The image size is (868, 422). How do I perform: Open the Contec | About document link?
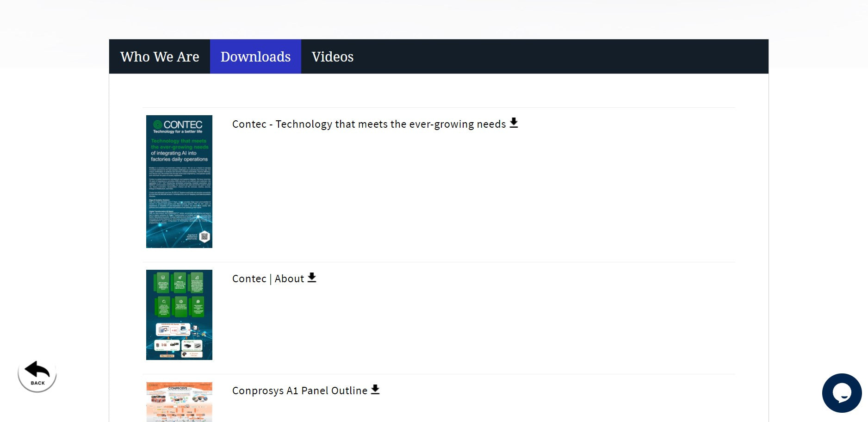coord(268,279)
